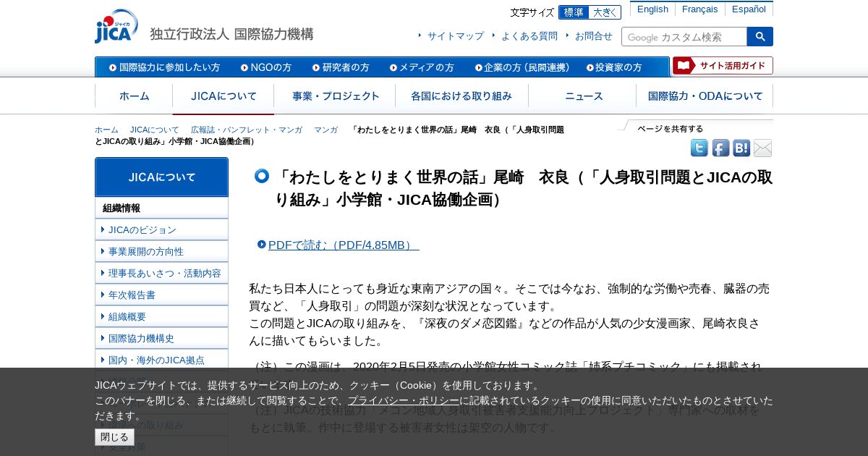Switch language to English
The height and width of the screenshot is (456, 868).
coord(652,9)
